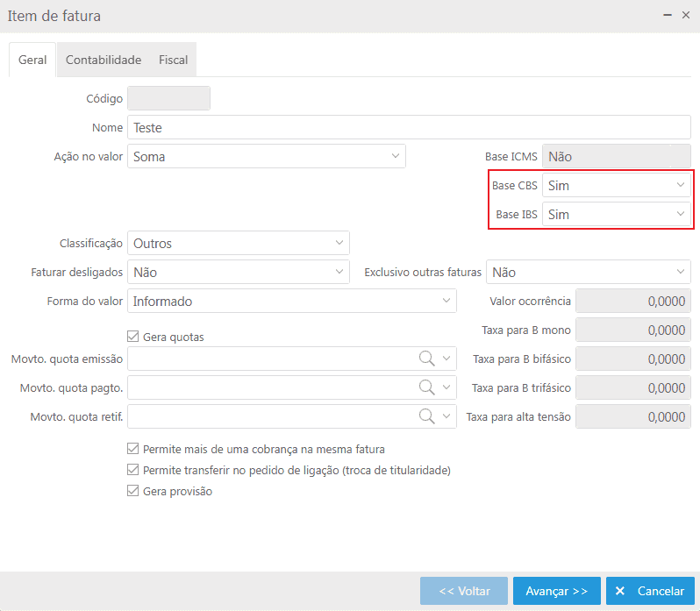Toggle Gera provisão checkbox
Viewport: 700px width, 611px height.
point(133,492)
